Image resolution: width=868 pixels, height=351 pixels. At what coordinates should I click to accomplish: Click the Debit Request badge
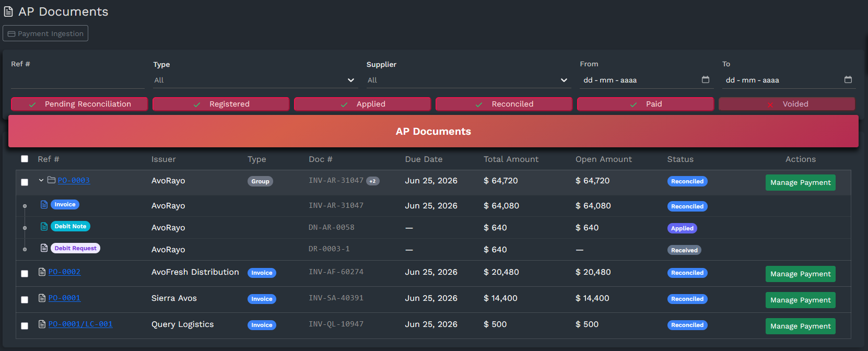pos(75,248)
